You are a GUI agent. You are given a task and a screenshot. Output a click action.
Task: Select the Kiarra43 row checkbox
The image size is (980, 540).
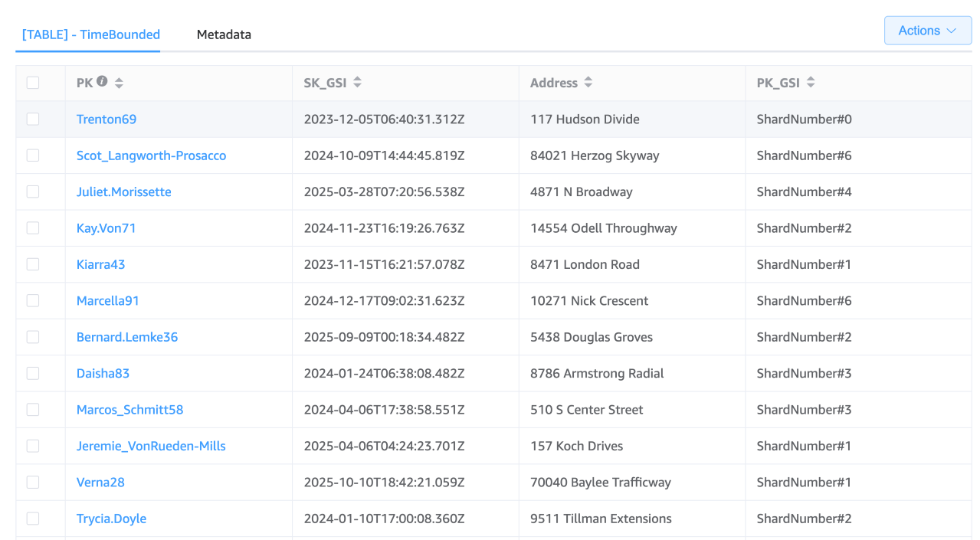(x=33, y=264)
